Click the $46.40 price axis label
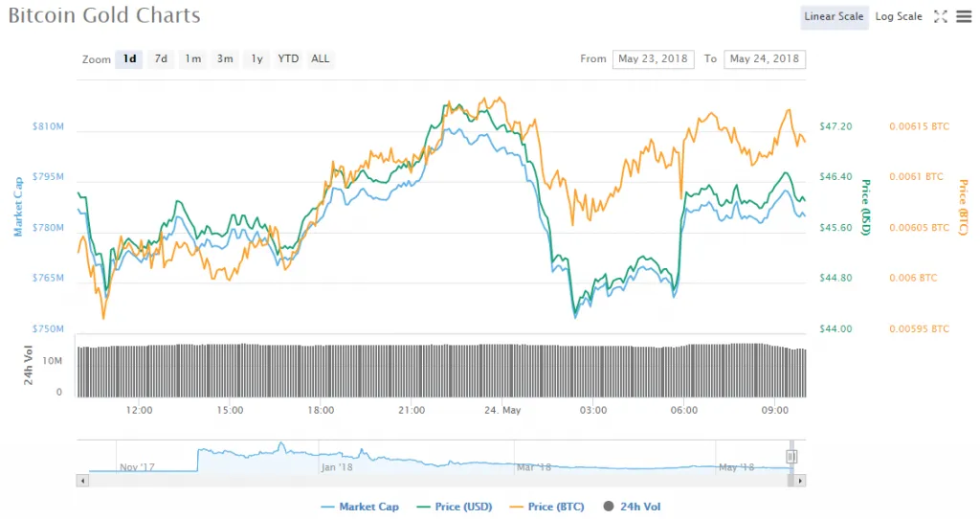 point(835,176)
